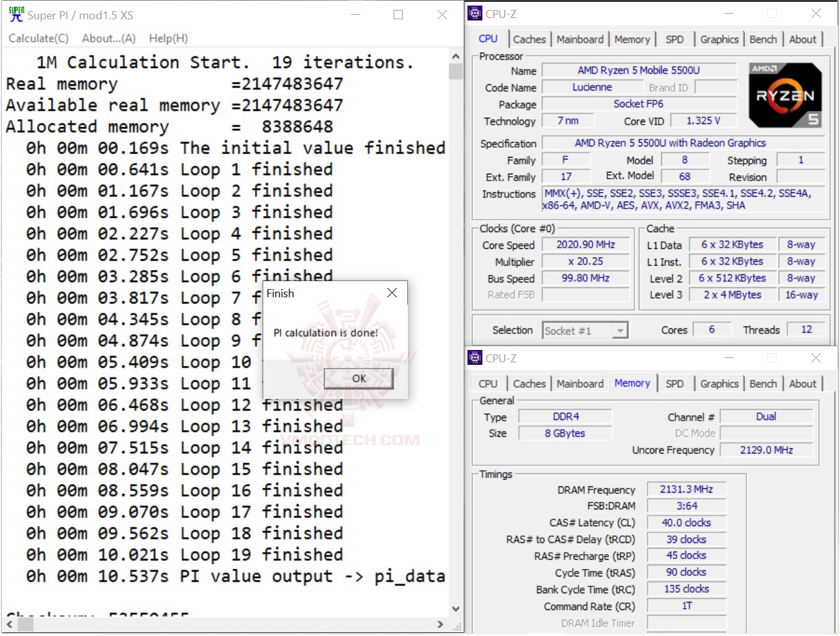Close the Super PI window
Screen dimensions: 840x636
(442, 15)
